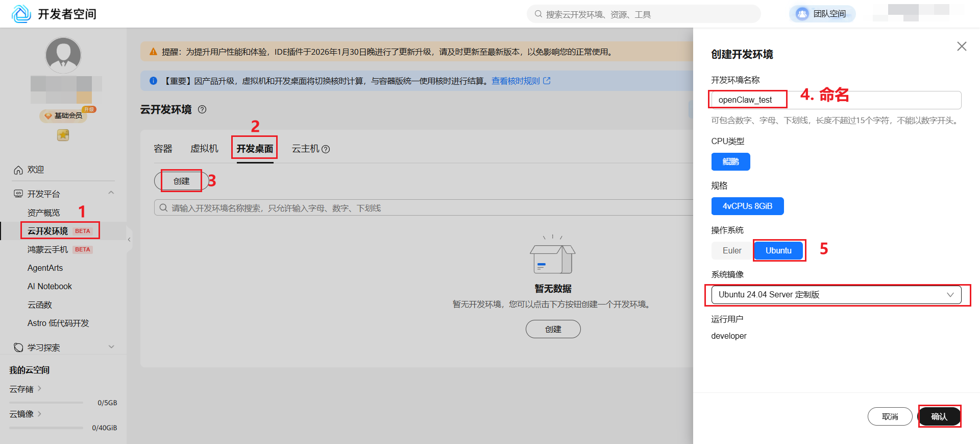Click the 运行用户 developer value
Screen dimensions: 980x444
click(x=729, y=336)
